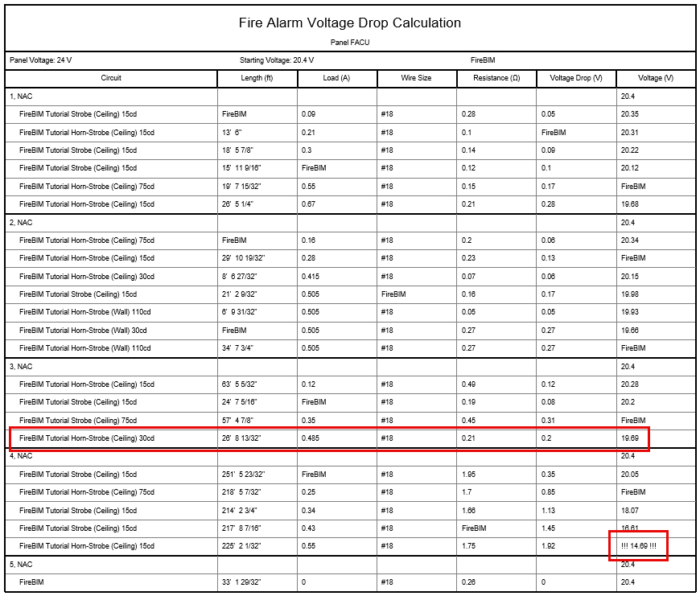Click the 4, NAC circuit row label
This screenshot has height=596, width=700.
[x=22, y=456]
